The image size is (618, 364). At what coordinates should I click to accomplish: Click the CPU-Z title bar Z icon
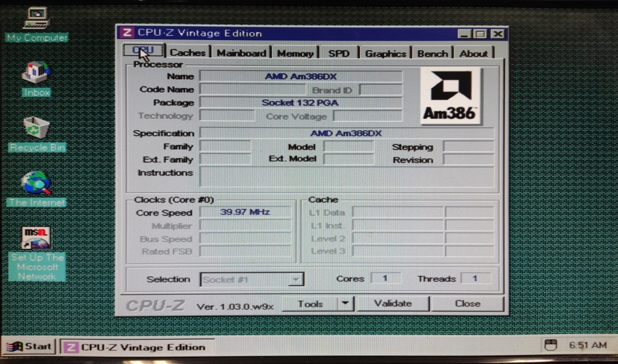click(x=127, y=33)
